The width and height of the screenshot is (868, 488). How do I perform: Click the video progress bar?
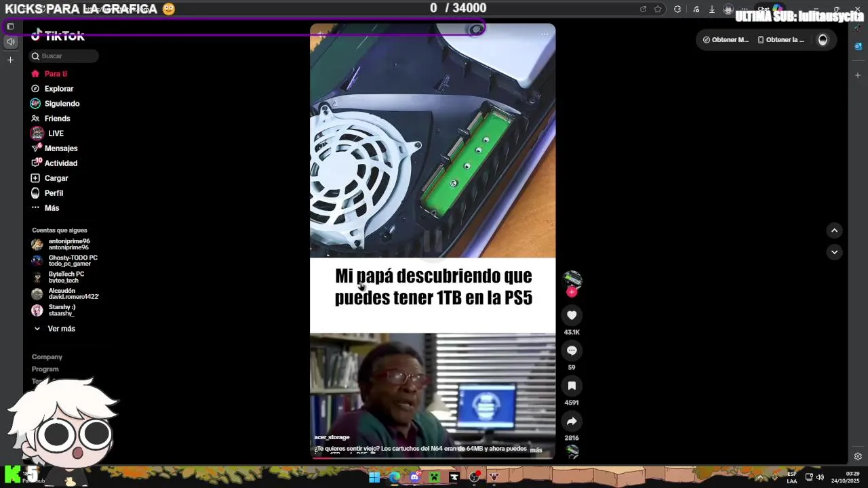(x=433, y=458)
